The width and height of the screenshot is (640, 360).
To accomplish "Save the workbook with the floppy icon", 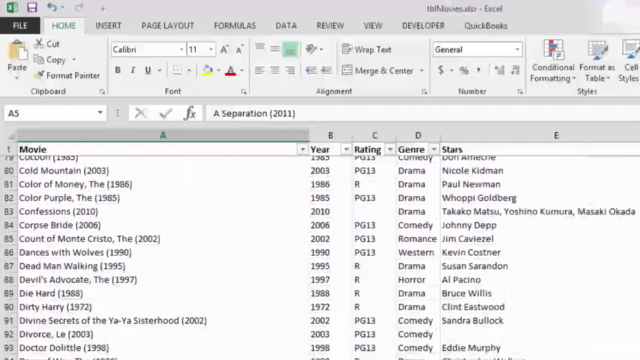I will (32, 7).
